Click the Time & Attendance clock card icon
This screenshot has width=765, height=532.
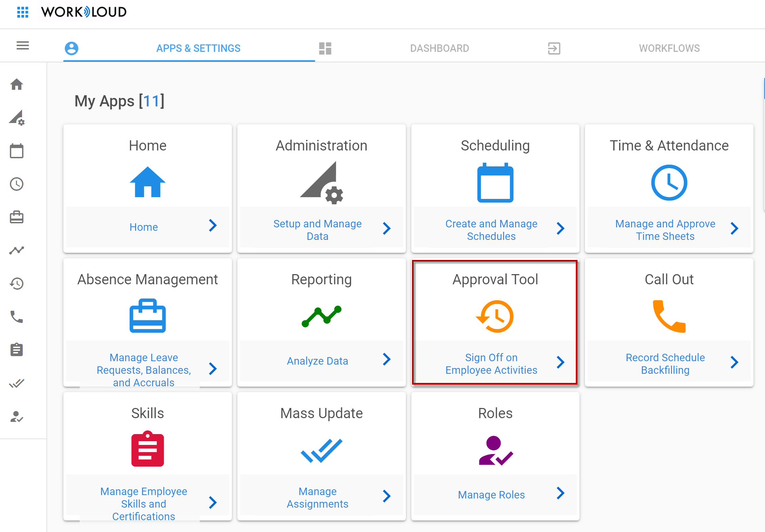click(x=669, y=183)
